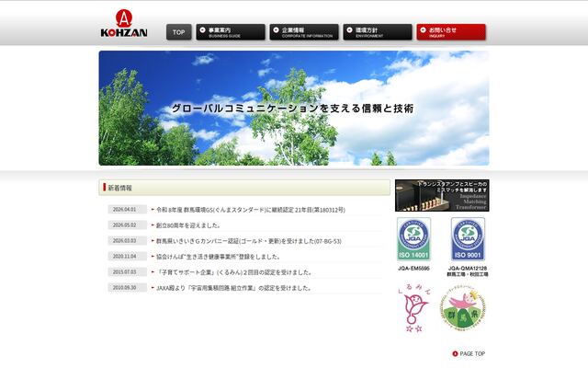588x368 pixels.
Task: Open the news about いきいきGカンパニー認証
Action: click(249, 241)
